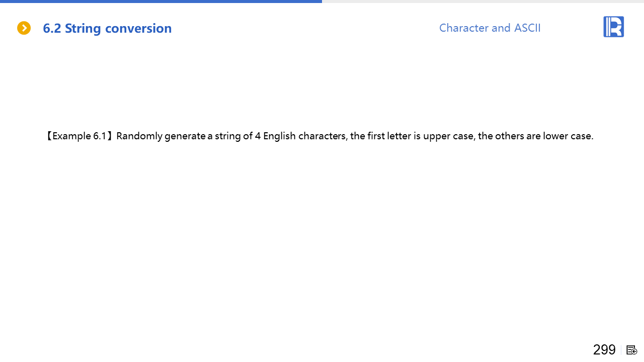Click the blue R logo icon
Screen dimensions: 644x362
[x=613, y=27]
